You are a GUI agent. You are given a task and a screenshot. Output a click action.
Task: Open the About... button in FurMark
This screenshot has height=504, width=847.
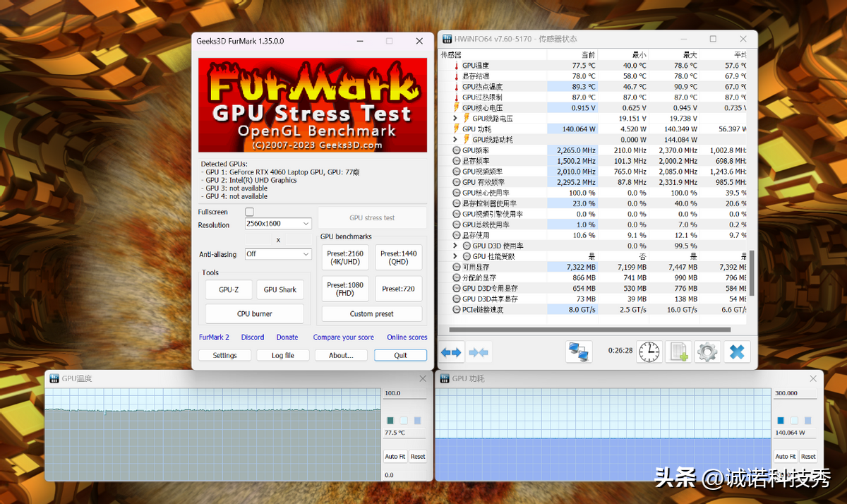pos(341,355)
